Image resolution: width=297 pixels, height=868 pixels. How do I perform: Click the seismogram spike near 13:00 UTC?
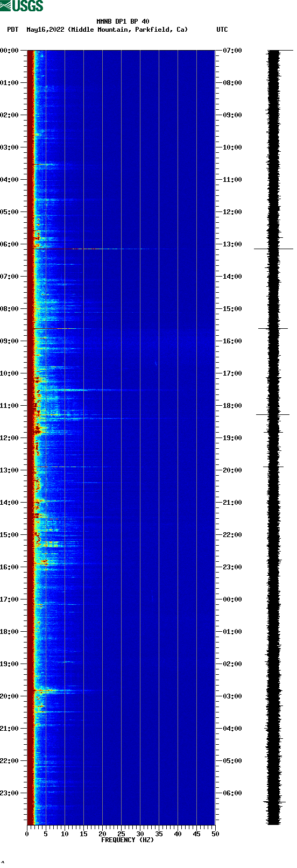(274, 249)
